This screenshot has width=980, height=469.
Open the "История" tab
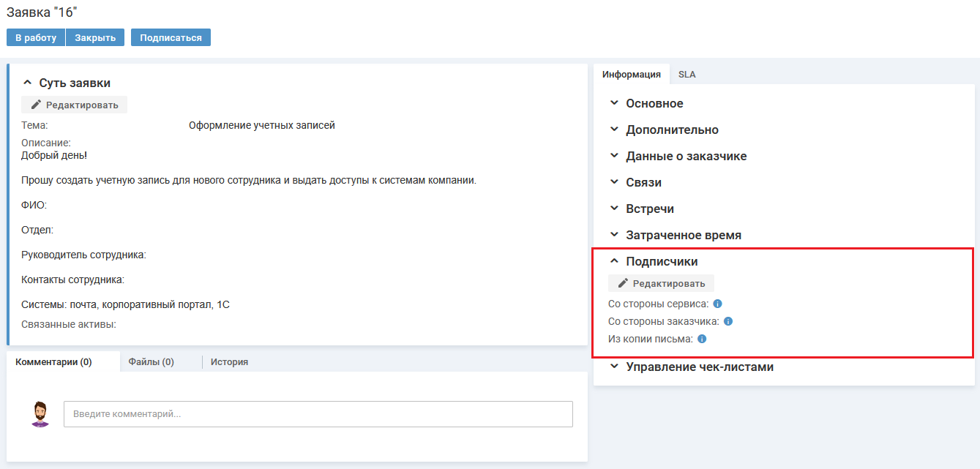(x=229, y=361)
